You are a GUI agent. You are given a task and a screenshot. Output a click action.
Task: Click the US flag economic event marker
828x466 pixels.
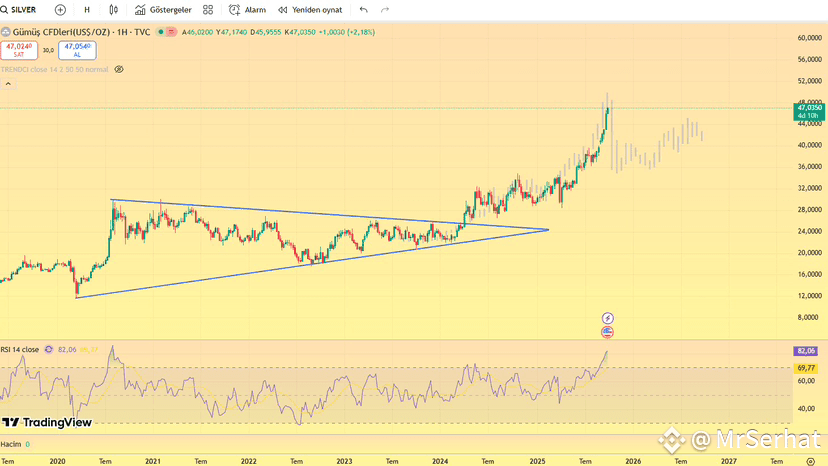[x=607, y=332]
